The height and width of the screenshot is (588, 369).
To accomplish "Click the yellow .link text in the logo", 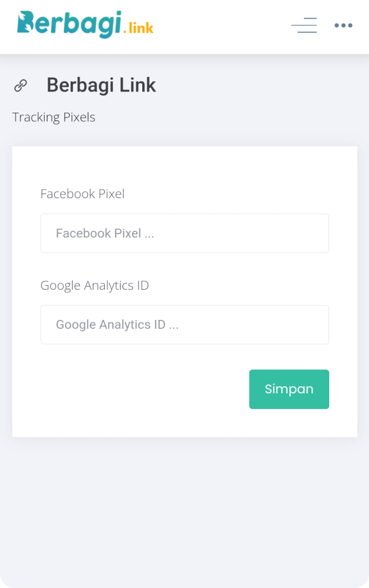I will pos(138,28).
